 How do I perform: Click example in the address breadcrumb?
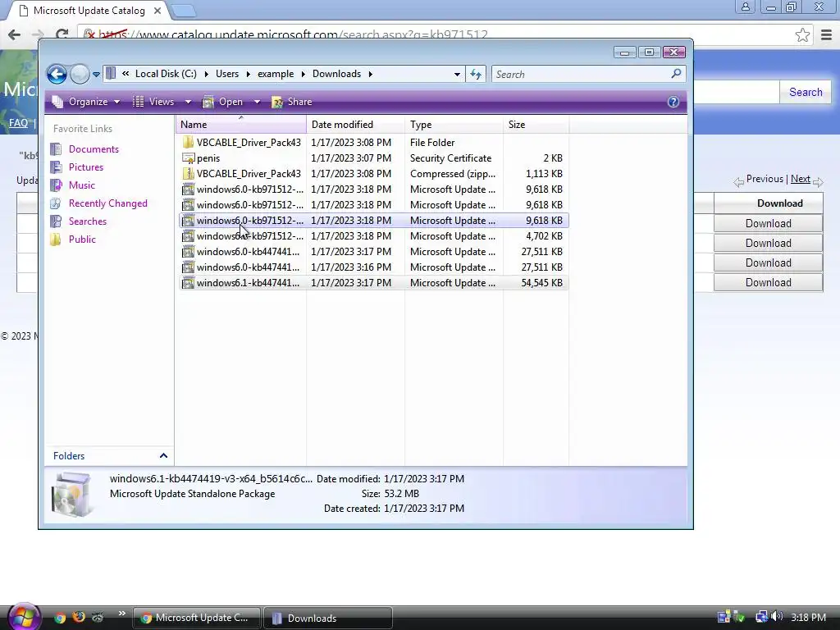pyautogui.click(x=276, y=74)
